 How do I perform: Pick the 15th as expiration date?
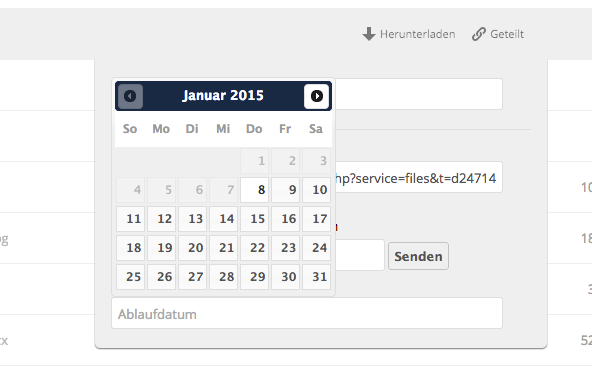[x=254, y=219]
